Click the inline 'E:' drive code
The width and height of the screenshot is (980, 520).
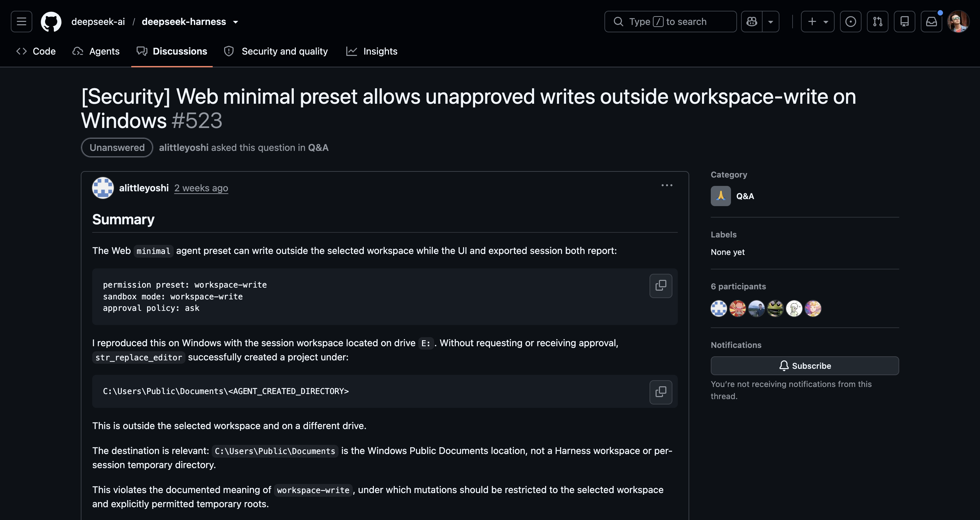point(426,344)
